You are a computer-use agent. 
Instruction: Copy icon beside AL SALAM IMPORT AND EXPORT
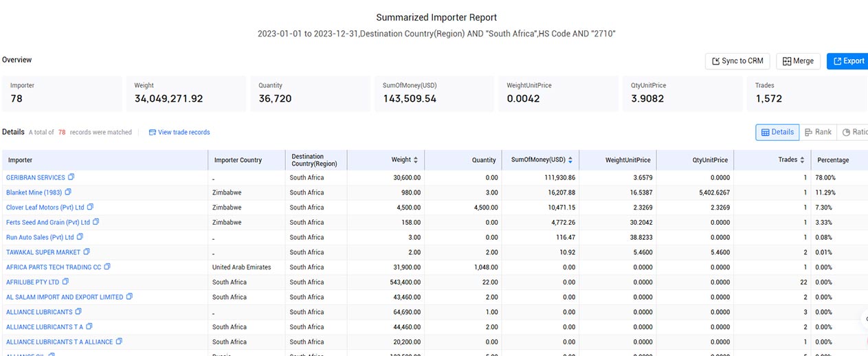pos(129,297)
